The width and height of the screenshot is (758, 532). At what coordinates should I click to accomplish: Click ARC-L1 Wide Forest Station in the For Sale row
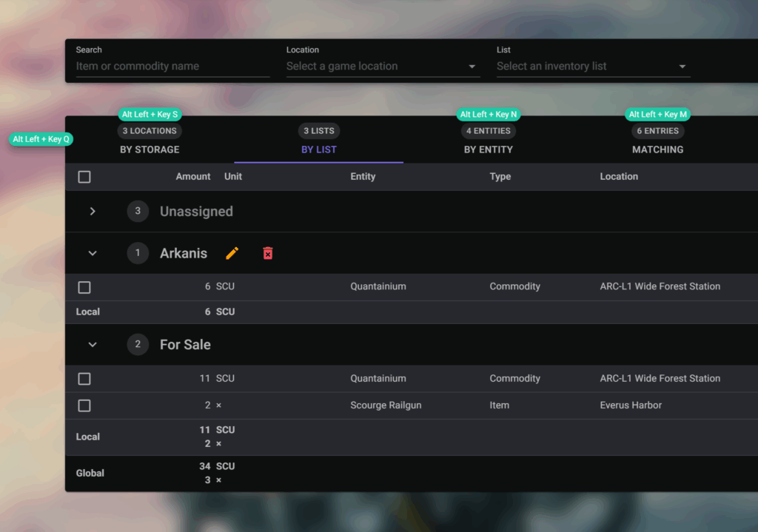(x=660, y=378)
